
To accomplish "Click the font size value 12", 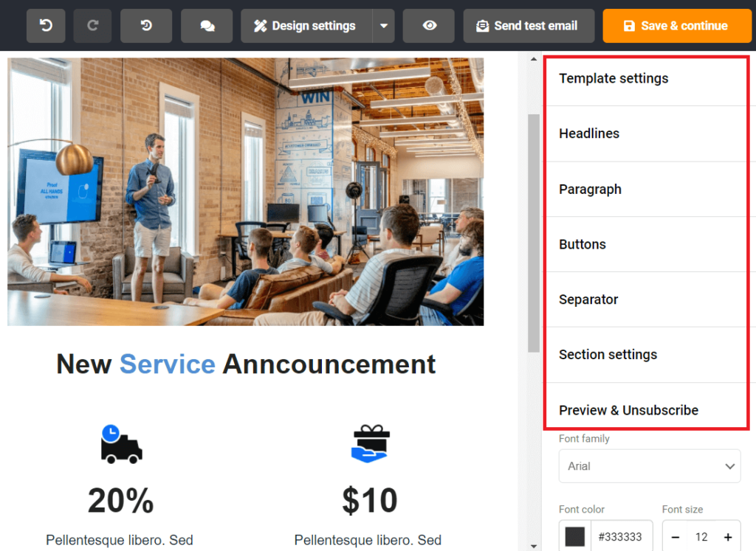I will click(701, 537).
